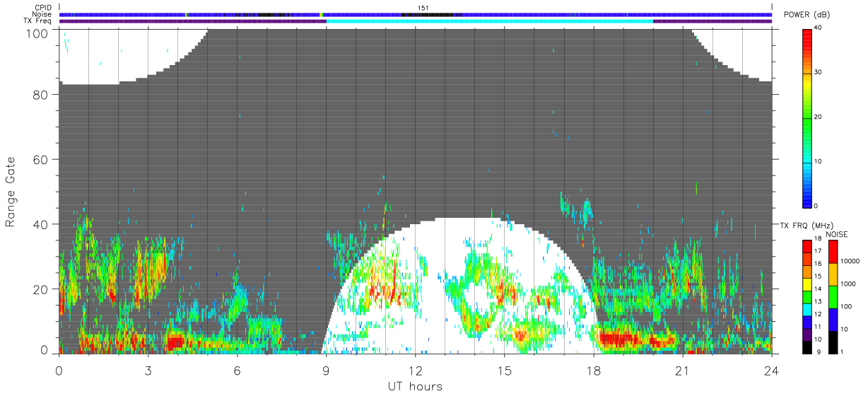Click the cyan section of the TX Freq strip
The image size is (868, 401).
click(x=490, y=21)
